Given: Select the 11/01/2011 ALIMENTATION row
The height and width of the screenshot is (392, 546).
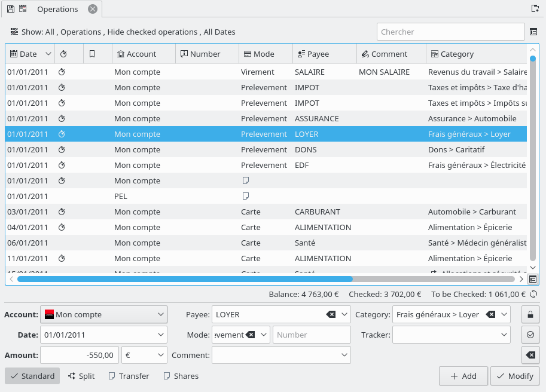Looking at the screenshot, I should tap(266, 258).
